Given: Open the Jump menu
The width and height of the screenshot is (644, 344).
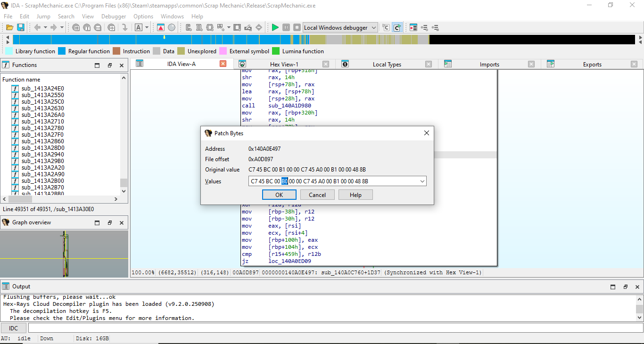Looking at the screenshot, I should [43, 16].
